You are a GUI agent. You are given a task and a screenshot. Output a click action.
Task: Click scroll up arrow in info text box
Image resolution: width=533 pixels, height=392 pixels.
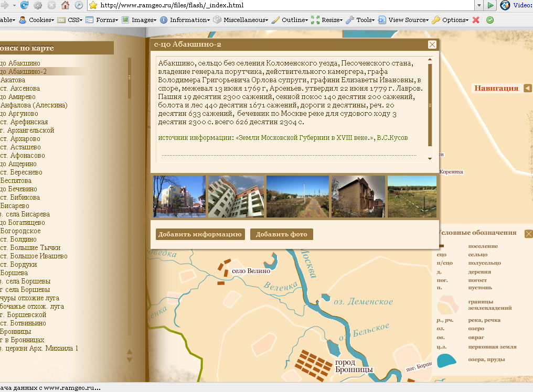430,60
